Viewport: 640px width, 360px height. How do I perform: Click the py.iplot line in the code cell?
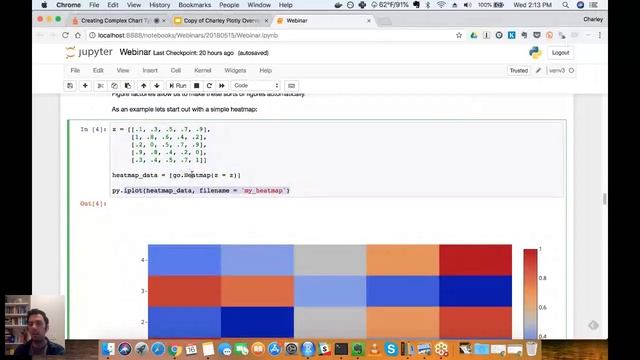pyautogui.click(x=201, y=191)
